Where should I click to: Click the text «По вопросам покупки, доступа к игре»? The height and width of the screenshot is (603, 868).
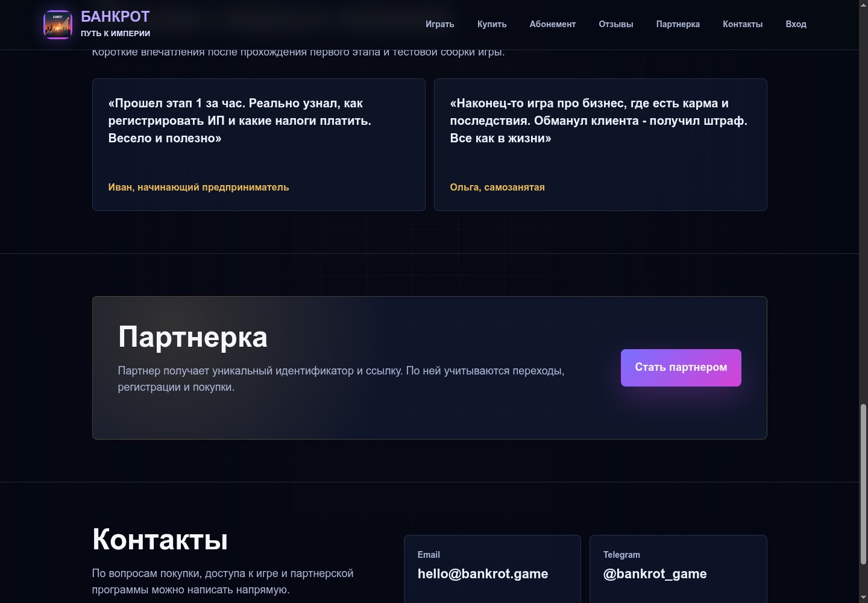click(x=223, y=581)
